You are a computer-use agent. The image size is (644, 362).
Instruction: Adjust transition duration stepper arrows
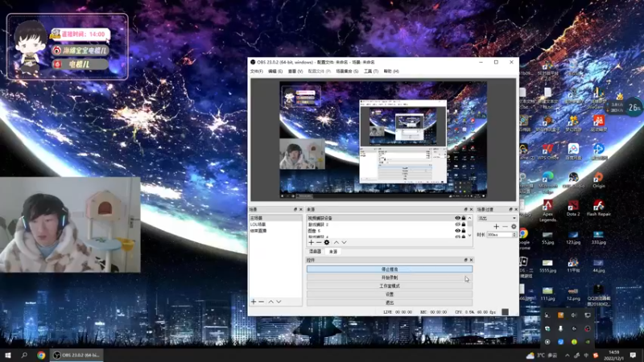click(514, 235)
